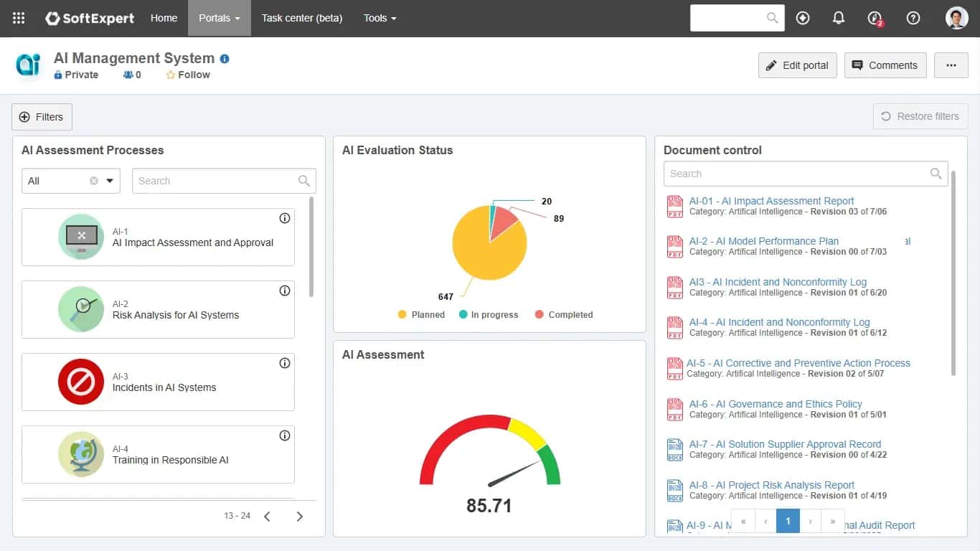The height and width of the screenshot is (551, 980).
Task: Open AI-5 - AI Corrective and Preventive Action Process
Action: tap(798, 363)
